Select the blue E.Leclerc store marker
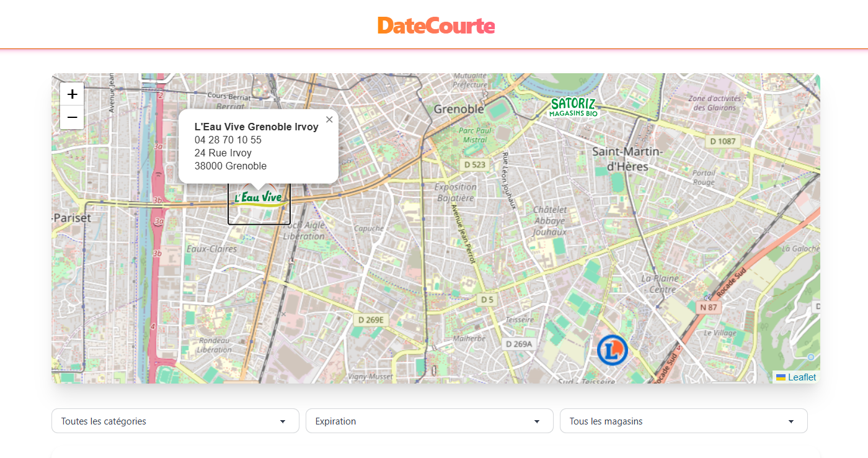Image resolution: width=868 pixels, height=458 pixels. click(x=612, y=349)
